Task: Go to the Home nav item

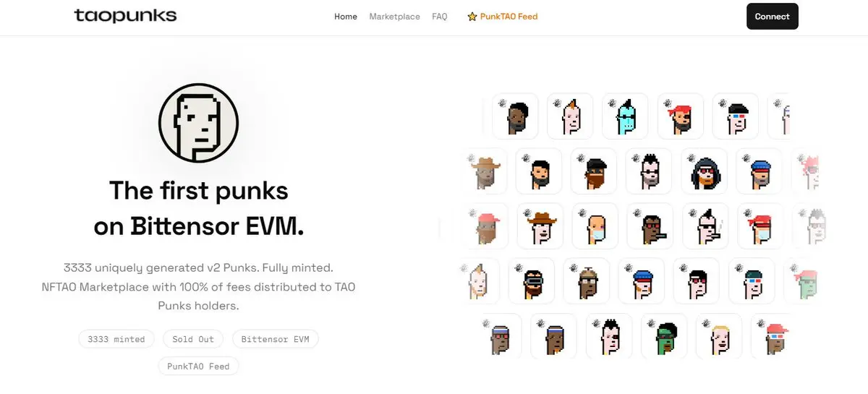Action: 346,17
